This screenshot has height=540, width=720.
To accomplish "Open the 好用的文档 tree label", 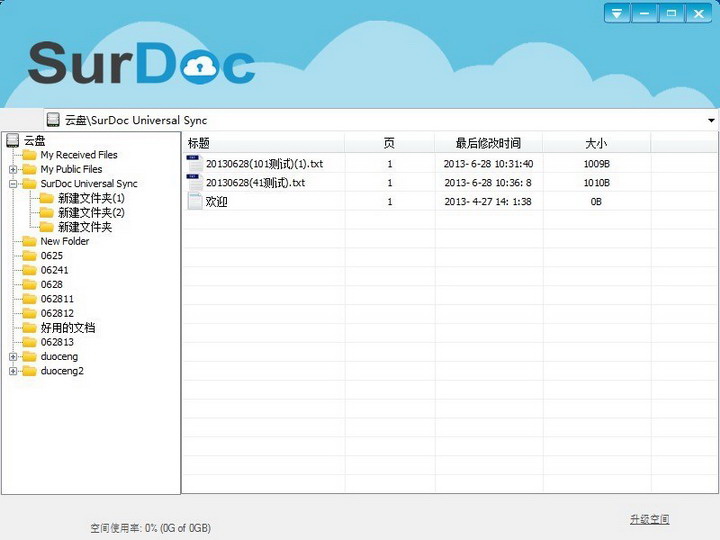I will click(68, 327).
